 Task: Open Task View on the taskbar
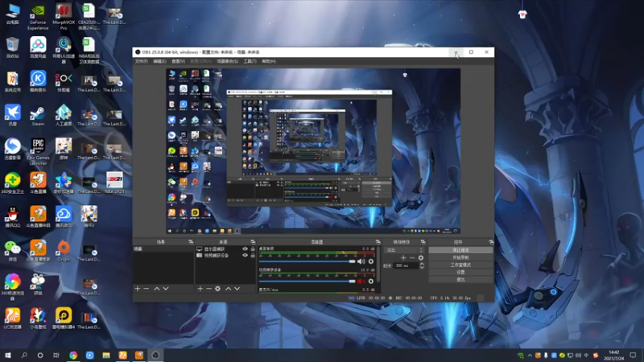pyautogui.click(x=56, y=355)
